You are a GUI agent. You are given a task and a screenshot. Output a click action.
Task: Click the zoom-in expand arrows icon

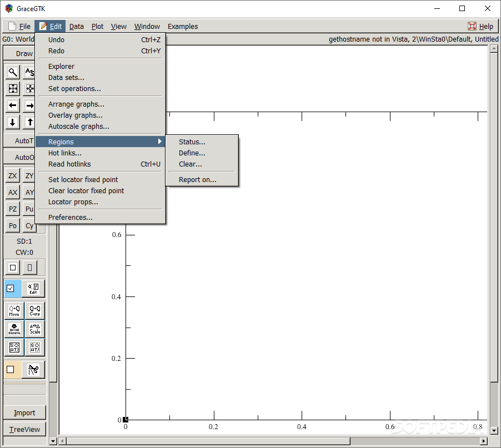pyautogui.click(x=13, y=89)
